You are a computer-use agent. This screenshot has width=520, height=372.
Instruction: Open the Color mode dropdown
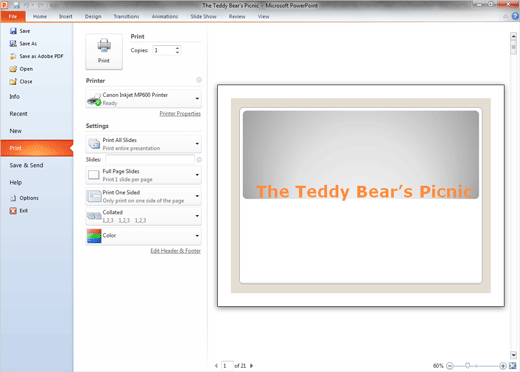(x=144, y=236)
